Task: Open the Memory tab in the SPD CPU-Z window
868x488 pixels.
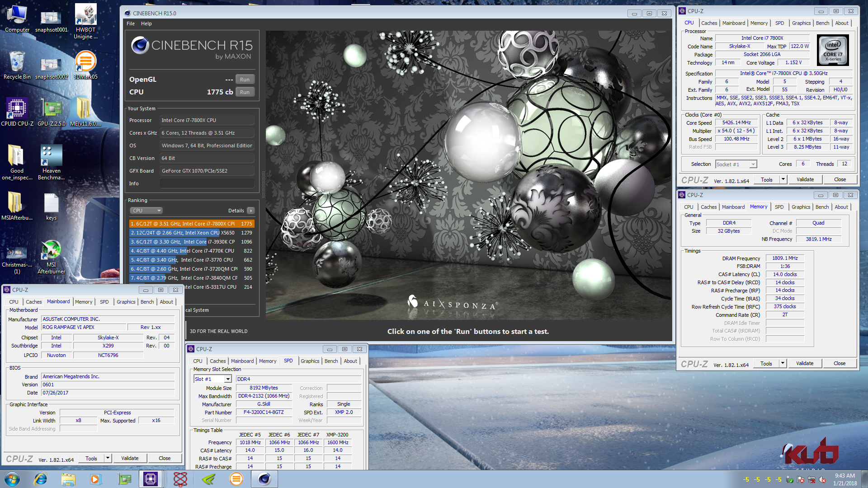Action: point(268,361)
